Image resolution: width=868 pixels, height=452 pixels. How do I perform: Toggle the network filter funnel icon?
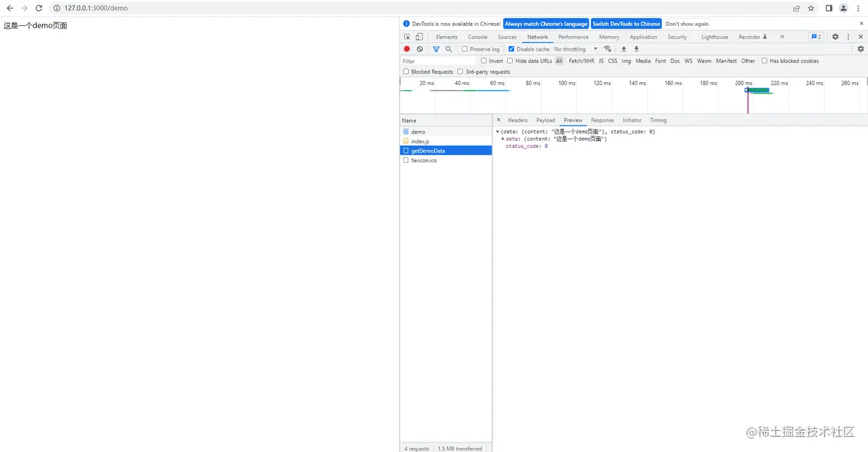[436, 49]
